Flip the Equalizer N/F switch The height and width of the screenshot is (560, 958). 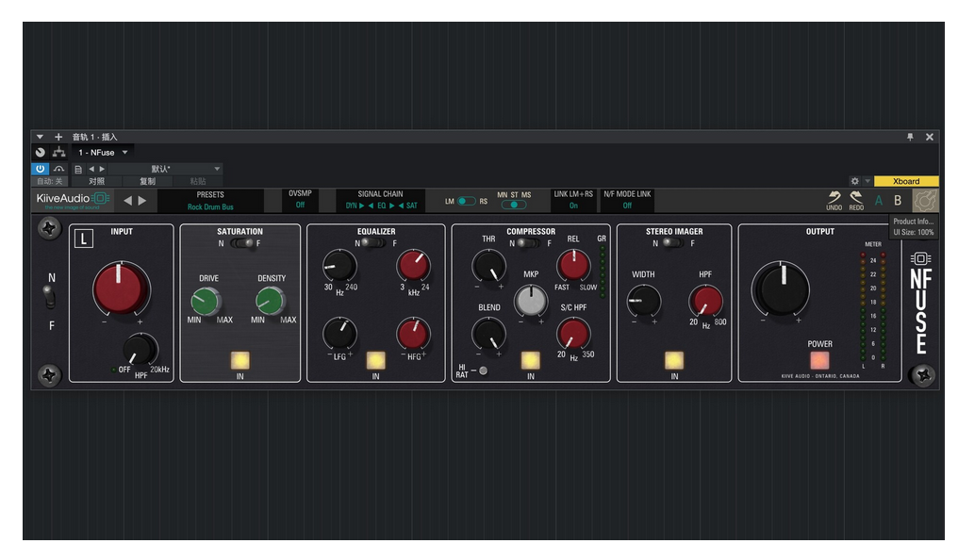coord(372,243)
